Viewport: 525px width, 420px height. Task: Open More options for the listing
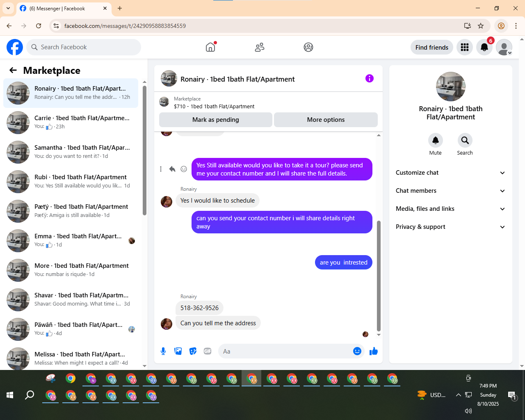[x=326, y=120]
